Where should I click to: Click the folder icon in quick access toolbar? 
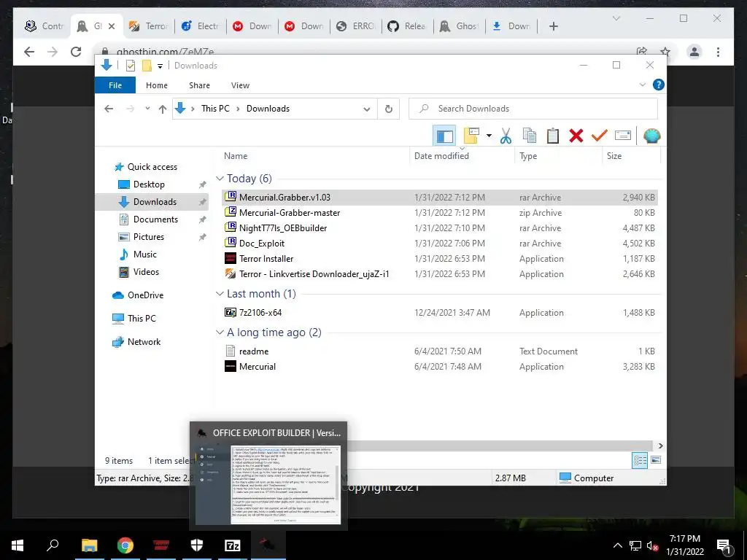click(x=147, y=66)
